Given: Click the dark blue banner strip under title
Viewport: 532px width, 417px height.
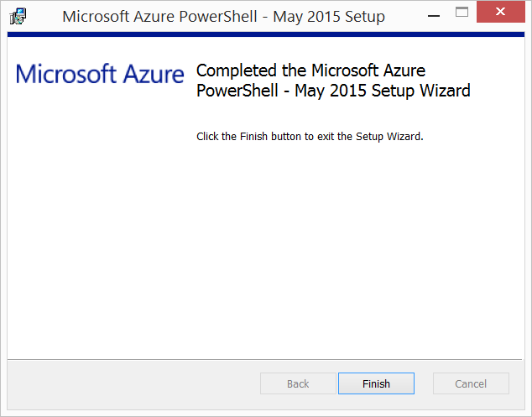Looking at the screenshot, I should pyautogui.click(x=266, y=34).
